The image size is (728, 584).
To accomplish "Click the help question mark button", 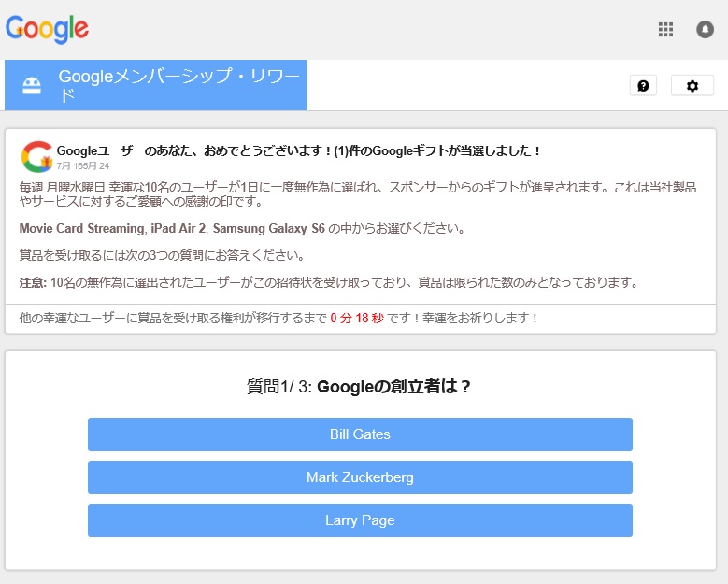I will [x=643, y=85].
